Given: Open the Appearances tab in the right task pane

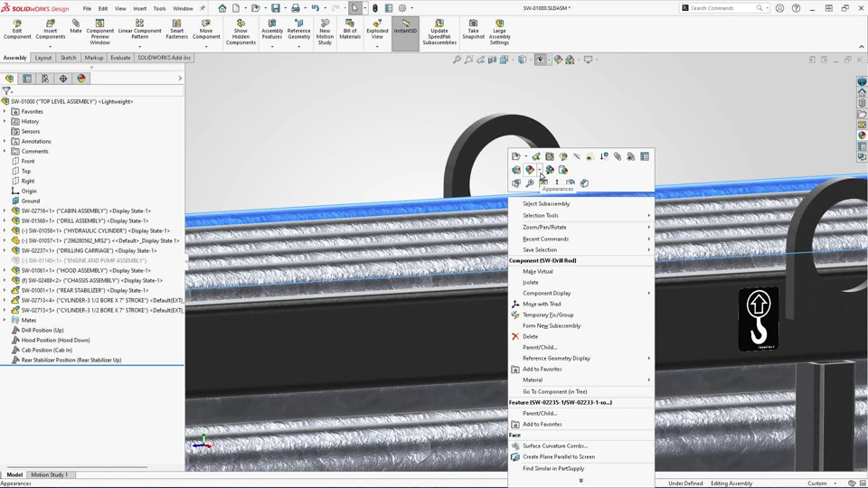Looking at the screenshot, I should [862, 136].
